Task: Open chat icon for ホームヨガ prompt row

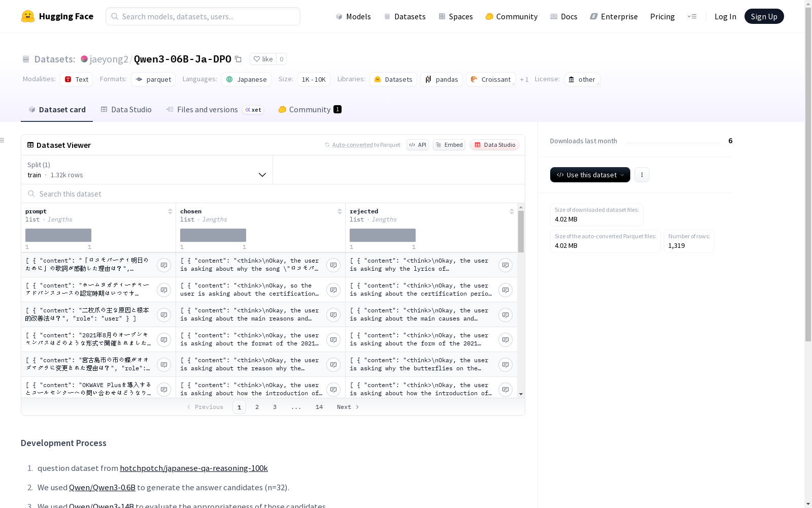Action: tap(163, 290)
